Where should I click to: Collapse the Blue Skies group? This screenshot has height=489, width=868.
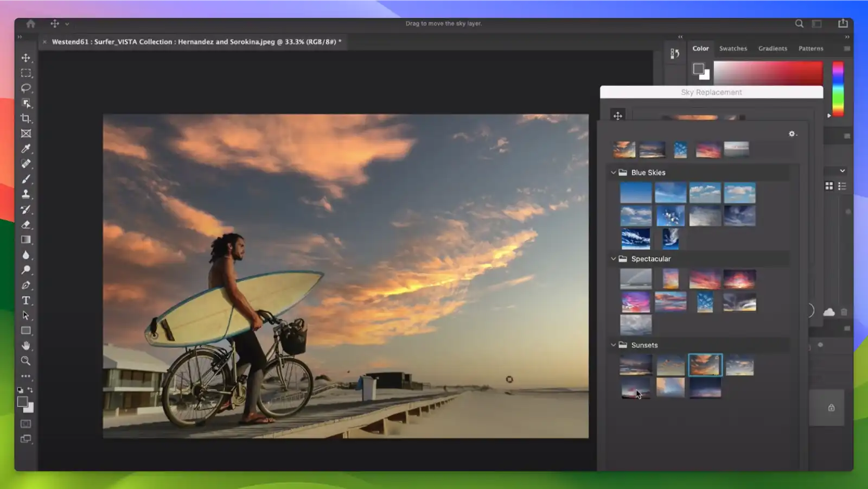613,172
